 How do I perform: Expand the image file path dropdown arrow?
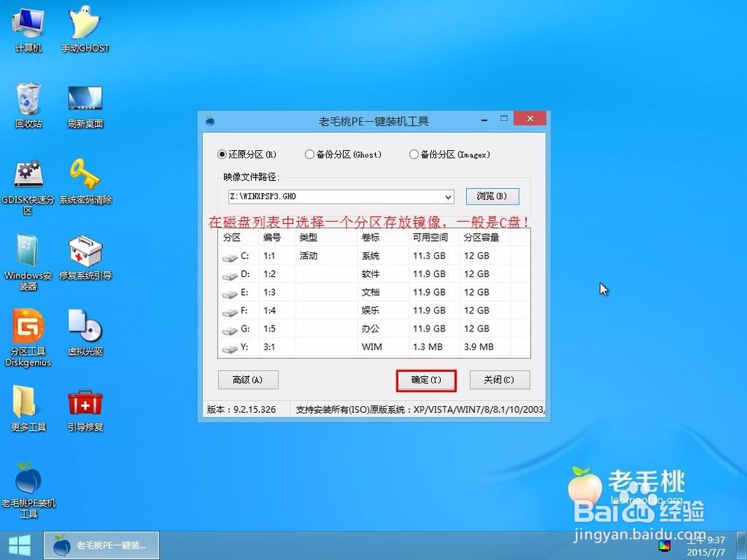(447, 196)
